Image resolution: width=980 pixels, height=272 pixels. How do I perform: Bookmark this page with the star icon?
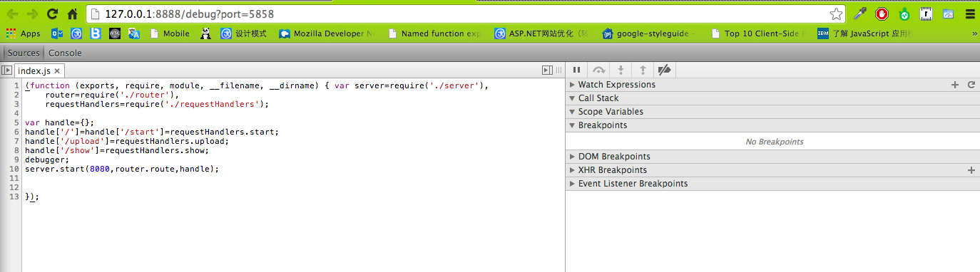click(836, 14)
